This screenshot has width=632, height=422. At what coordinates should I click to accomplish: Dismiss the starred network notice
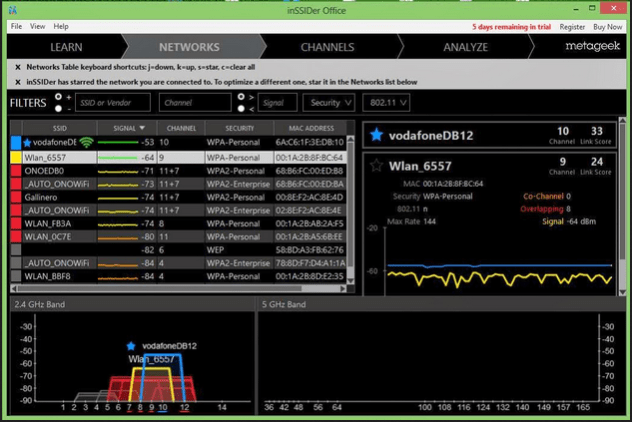point(18,82)
